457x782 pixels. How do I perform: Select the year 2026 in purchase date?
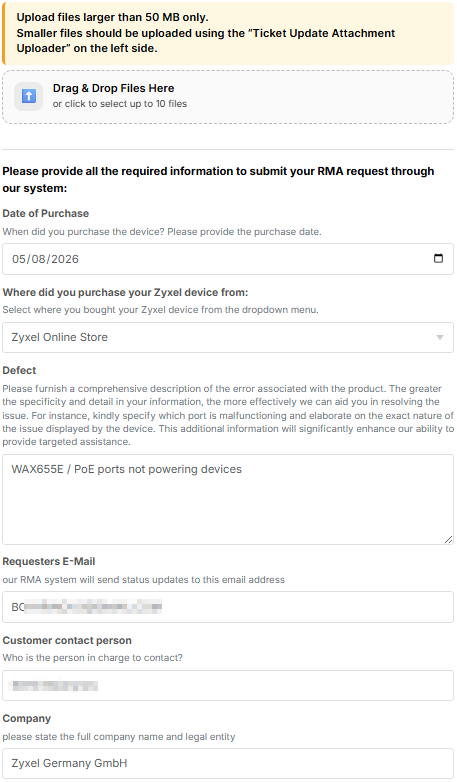tap(64, 259)
